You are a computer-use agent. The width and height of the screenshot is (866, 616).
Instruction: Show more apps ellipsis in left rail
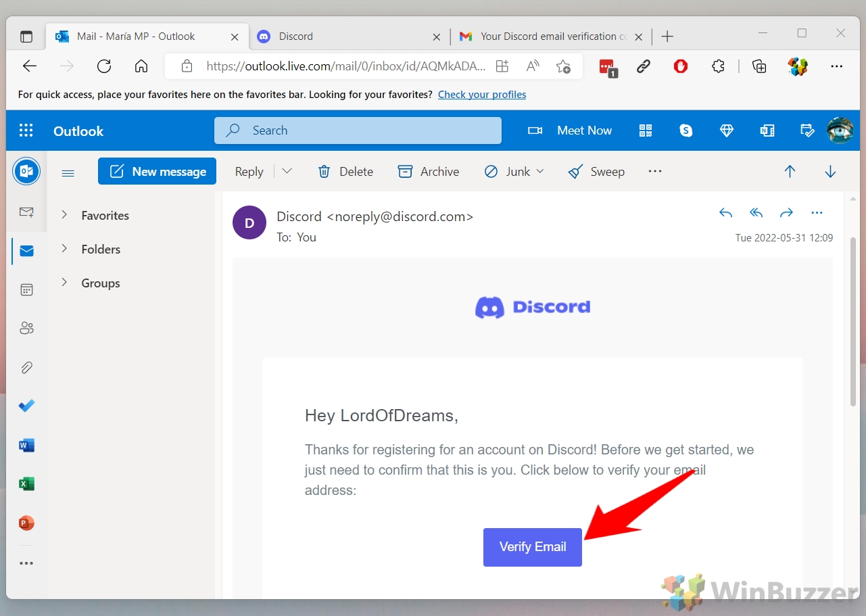click(26, 563)
